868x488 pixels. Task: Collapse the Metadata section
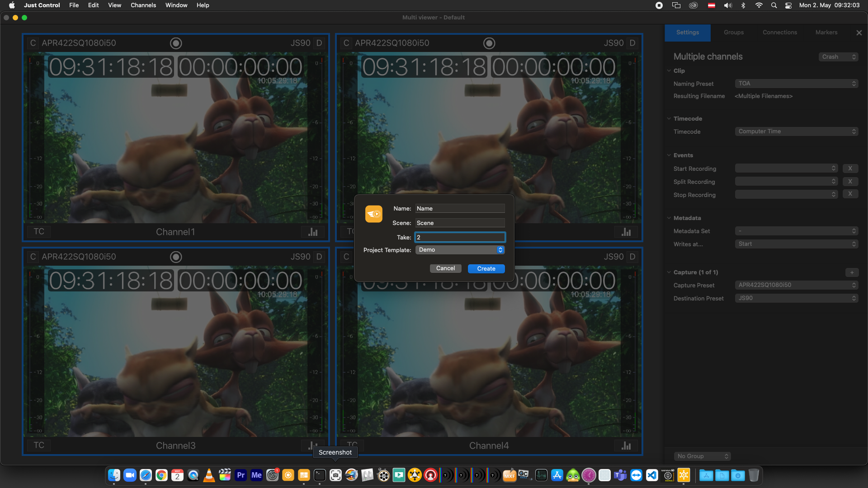click(669, 218)
